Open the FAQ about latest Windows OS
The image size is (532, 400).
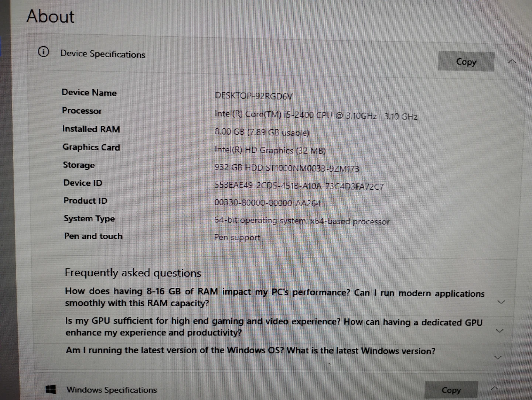pos(250,351)
